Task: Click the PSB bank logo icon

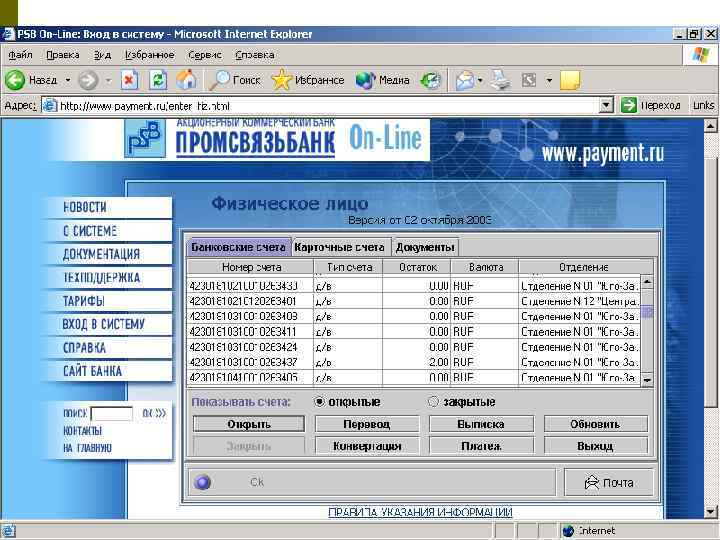Action: (x=145, y=138)
